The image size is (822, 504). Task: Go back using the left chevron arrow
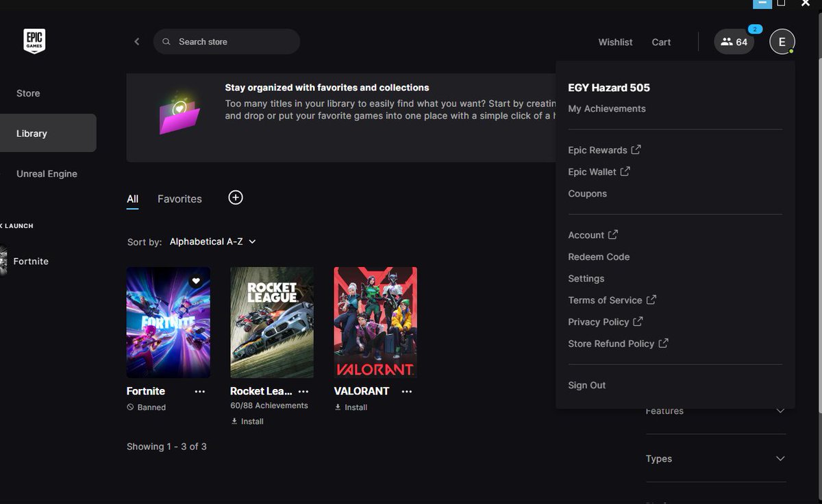coord(137,42)
